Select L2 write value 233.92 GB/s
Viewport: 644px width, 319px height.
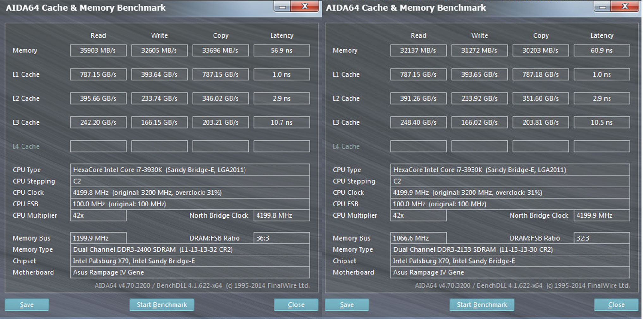[479, 98]
